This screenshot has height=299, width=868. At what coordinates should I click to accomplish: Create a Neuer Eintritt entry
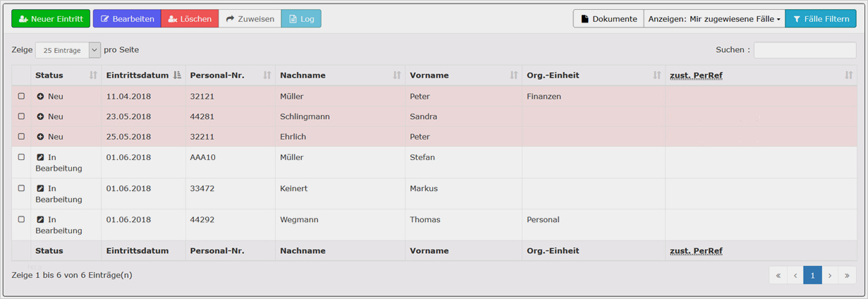point(51,19)
